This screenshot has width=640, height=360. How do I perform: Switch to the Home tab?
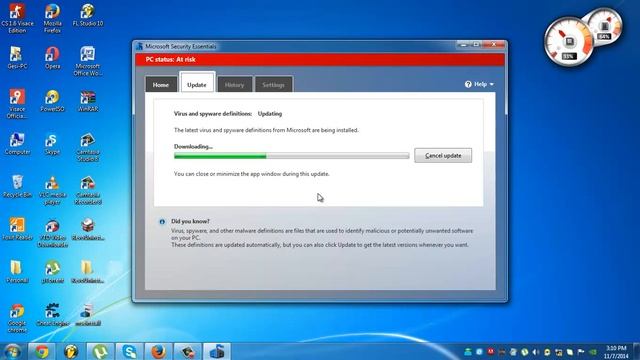[161, 84]
